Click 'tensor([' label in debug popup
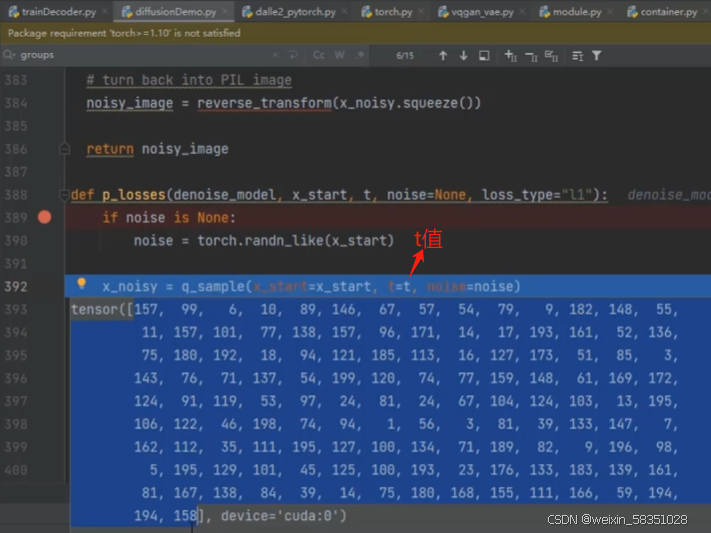The image size is (711, 533). click(102, 309)
